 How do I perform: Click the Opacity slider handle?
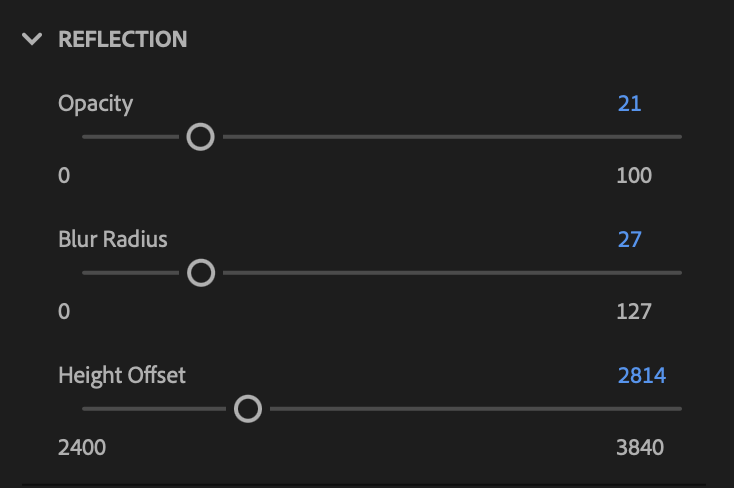point(201,136)
